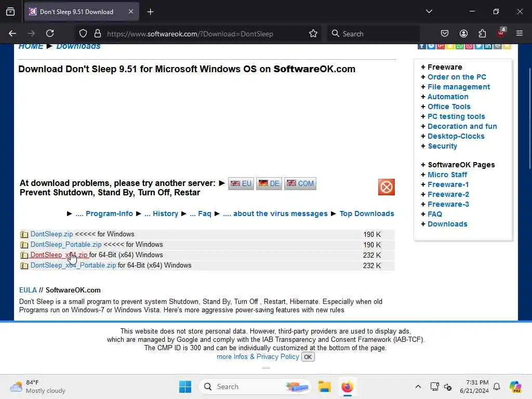This screenshot has height=399, width=532.
Task: Open the Extensions puzzle icon
Action: pos(482,33)
